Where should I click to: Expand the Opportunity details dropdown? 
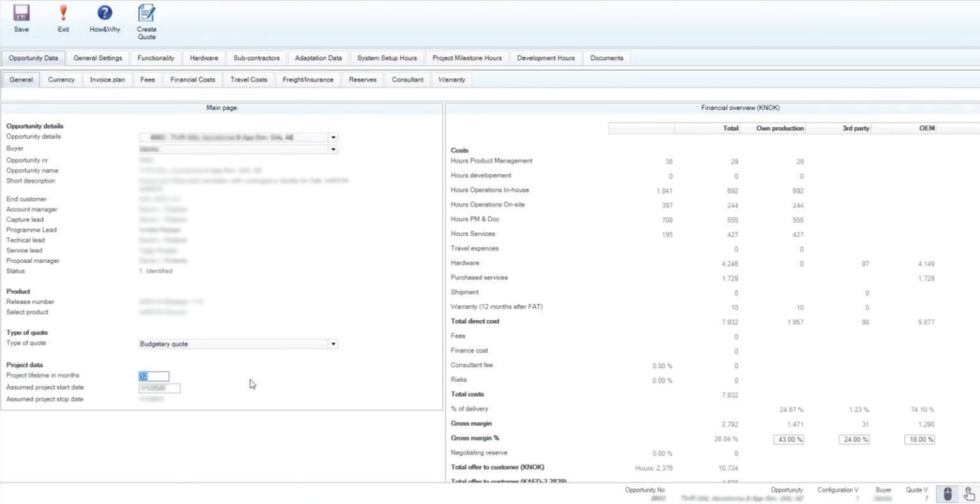pos(333,138)
